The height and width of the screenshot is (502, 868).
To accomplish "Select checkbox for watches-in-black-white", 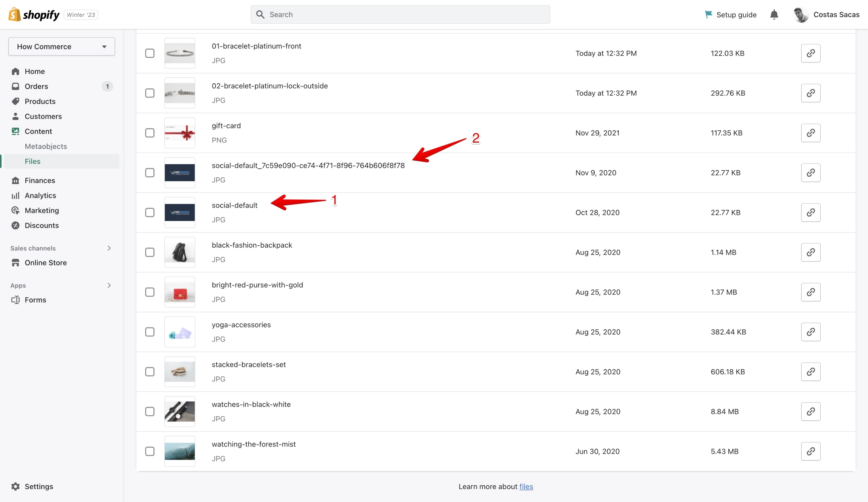I will [x=149, y=411].
